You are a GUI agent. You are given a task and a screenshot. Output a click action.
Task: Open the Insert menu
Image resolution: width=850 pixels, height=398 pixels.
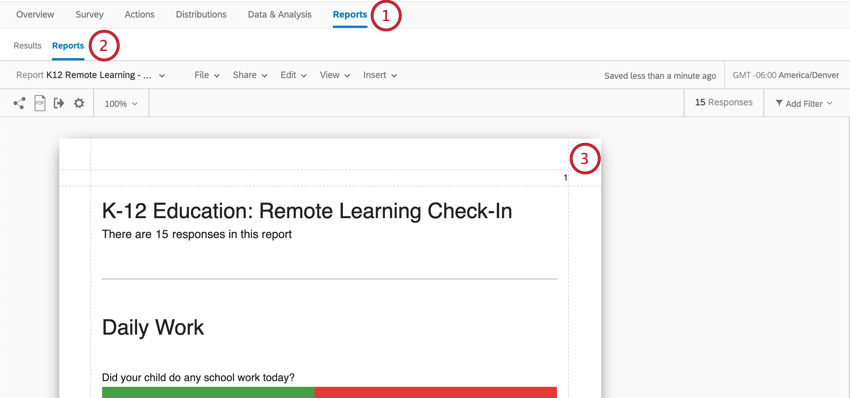coord(380,75)
